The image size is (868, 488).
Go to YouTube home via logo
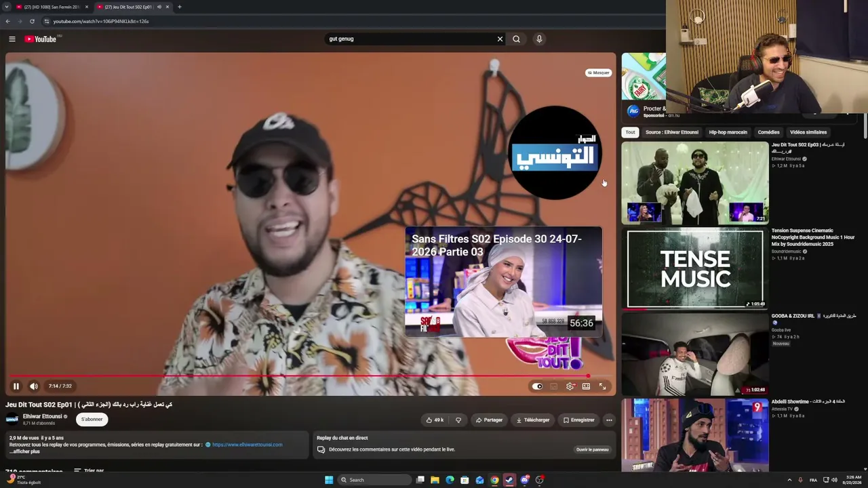pyautogui.click(x=41, y=39)
